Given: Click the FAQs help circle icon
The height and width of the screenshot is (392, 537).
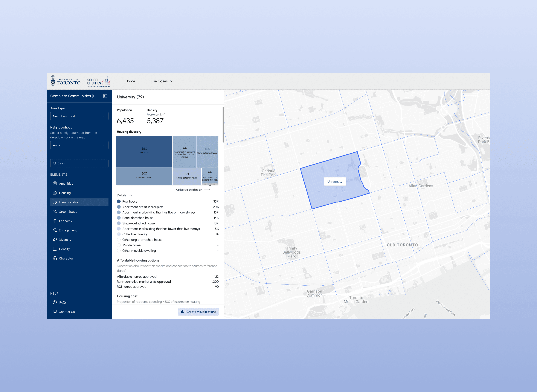Looking at the screenshot, I should click(55, 302).
